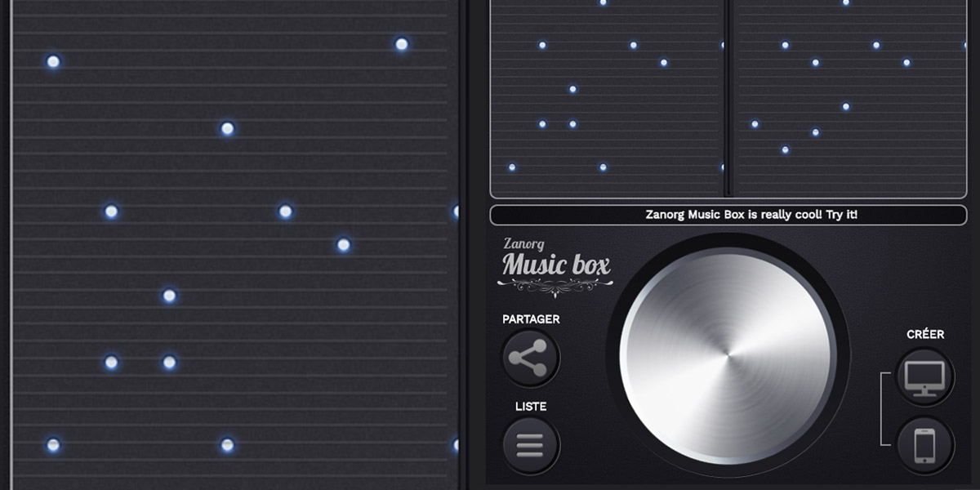Click the Créer label
This screenshot has height=490, width=980.
[x=925, y=334]
